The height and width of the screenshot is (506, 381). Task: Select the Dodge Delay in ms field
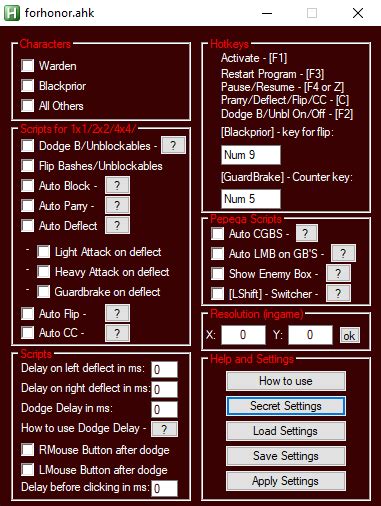coord(164,410)
